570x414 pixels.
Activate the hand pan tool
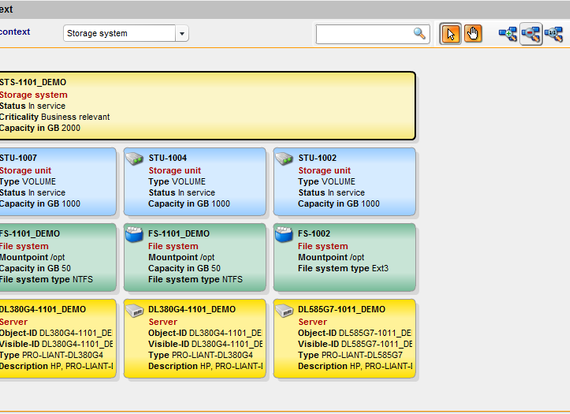tap(473, 34)
